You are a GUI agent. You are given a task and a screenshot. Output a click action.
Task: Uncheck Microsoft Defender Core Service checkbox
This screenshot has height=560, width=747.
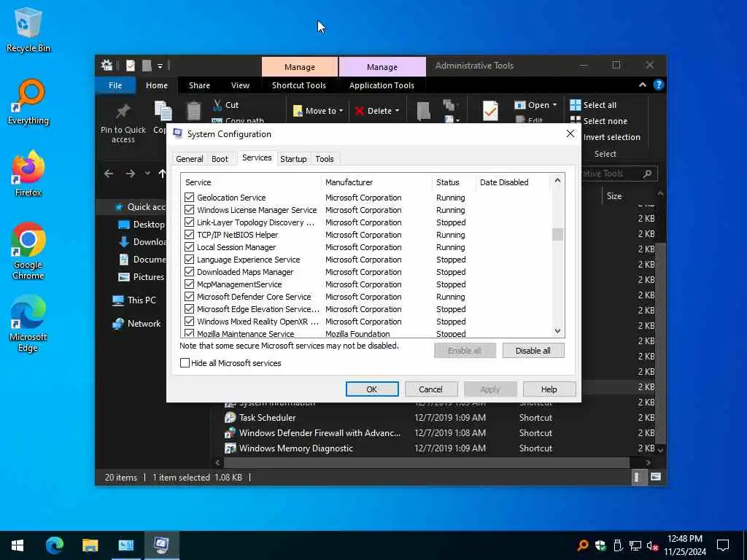pyautogui.click(x=189, y=296)
